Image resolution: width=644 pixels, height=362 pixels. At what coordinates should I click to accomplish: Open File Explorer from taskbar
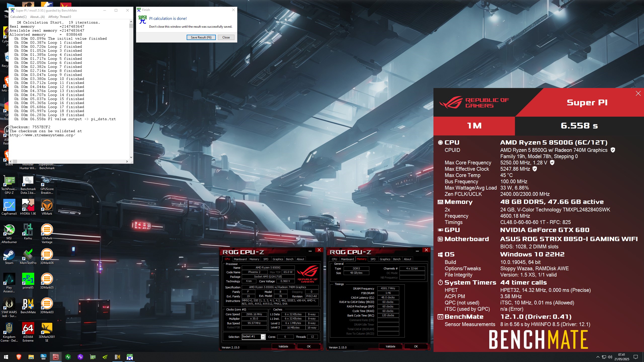[31, 357]
